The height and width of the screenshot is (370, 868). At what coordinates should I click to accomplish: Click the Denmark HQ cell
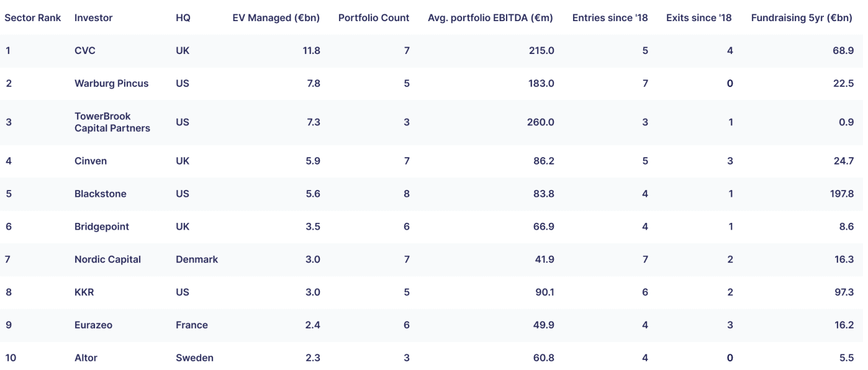click(x=197, y=259)
